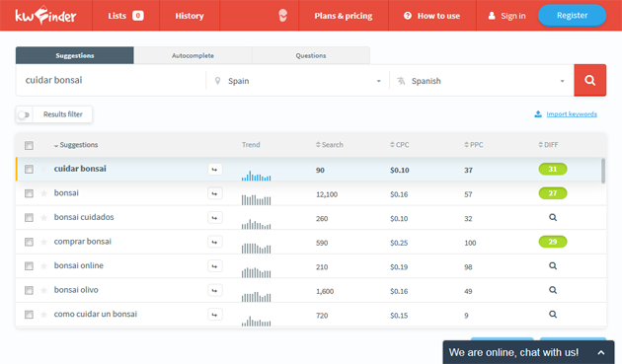This screenshot has height=364, width=622.
Task: Click the keyword search input field
Action: click(111, 81)
